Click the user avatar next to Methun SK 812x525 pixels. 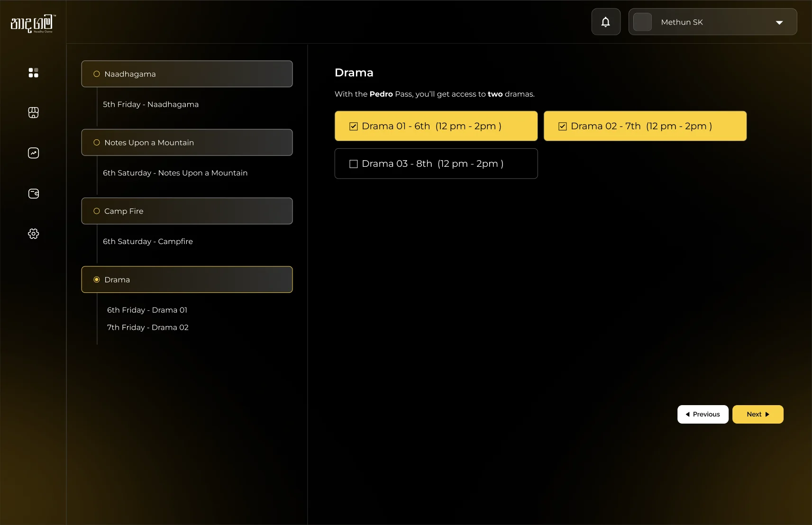pos(643,22)
